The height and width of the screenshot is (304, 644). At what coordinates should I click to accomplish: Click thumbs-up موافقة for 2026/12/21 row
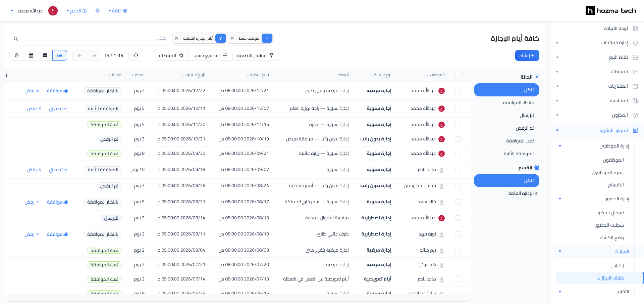coord(57,91)
